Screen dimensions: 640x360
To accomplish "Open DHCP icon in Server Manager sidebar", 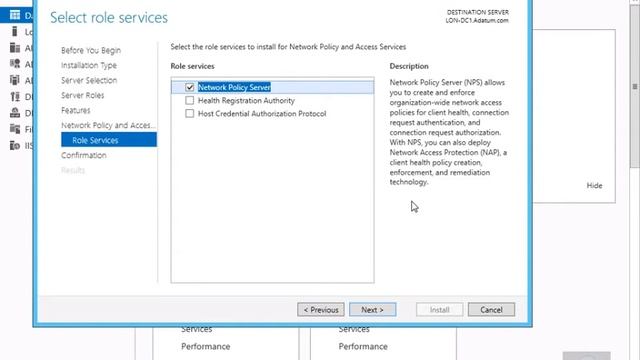I will [15, 96].
